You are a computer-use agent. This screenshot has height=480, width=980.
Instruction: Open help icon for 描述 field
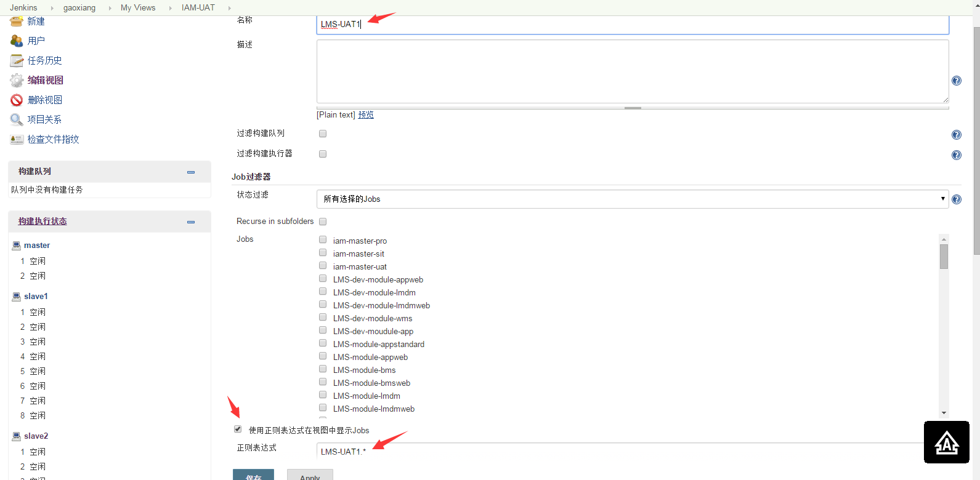pyautogui.click(x=957, y=81)
